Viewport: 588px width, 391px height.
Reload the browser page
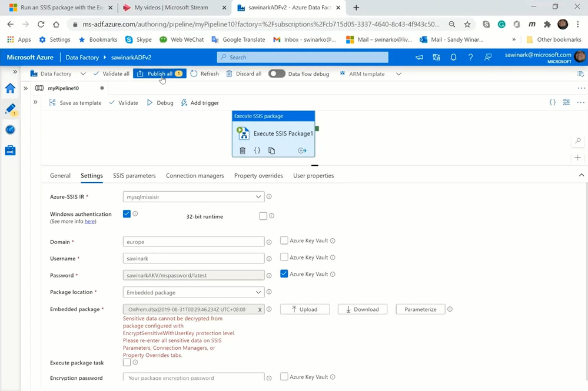click(x=41, y=24)
